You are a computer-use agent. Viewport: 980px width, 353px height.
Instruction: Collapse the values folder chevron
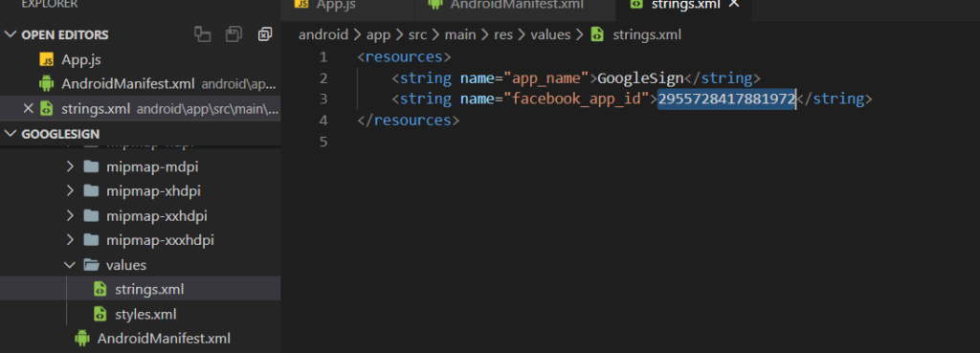coord(70,265)
